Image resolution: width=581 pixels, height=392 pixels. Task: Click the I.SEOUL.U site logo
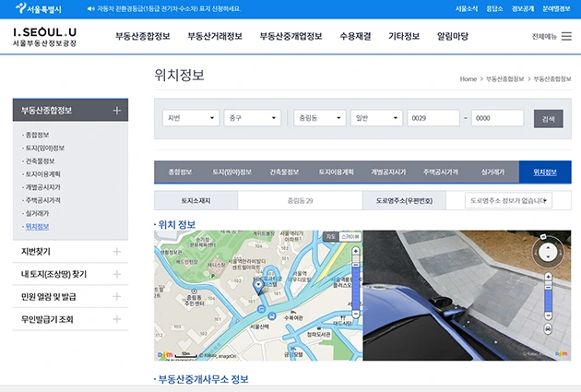(x=44, y=37)
